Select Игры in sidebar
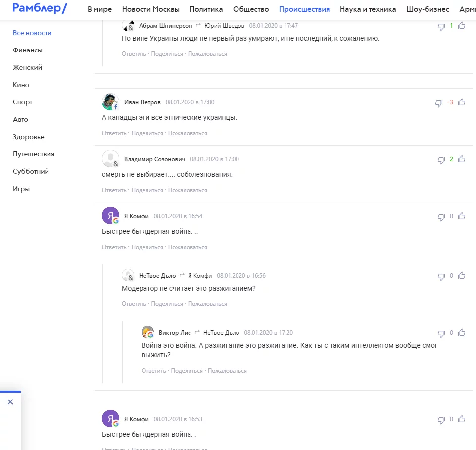 pos(21,189)
